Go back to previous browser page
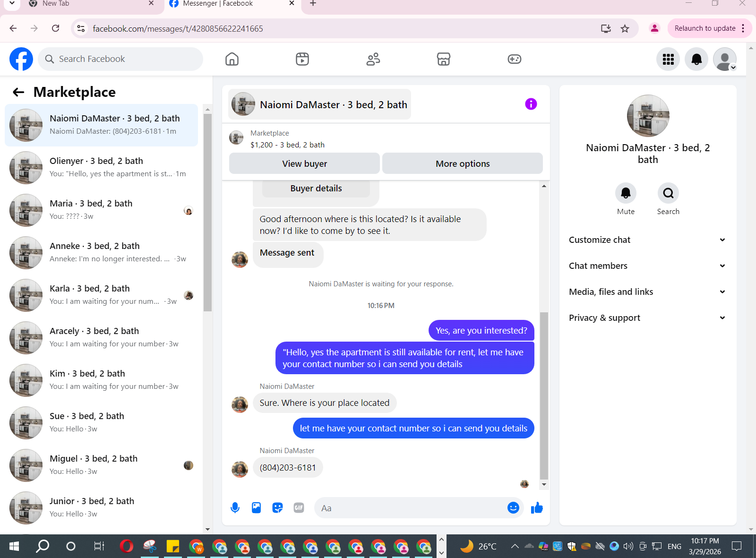 13,28
